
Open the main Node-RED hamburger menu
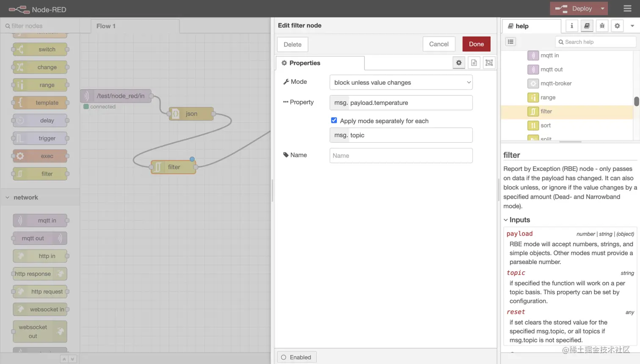[627, 8]
